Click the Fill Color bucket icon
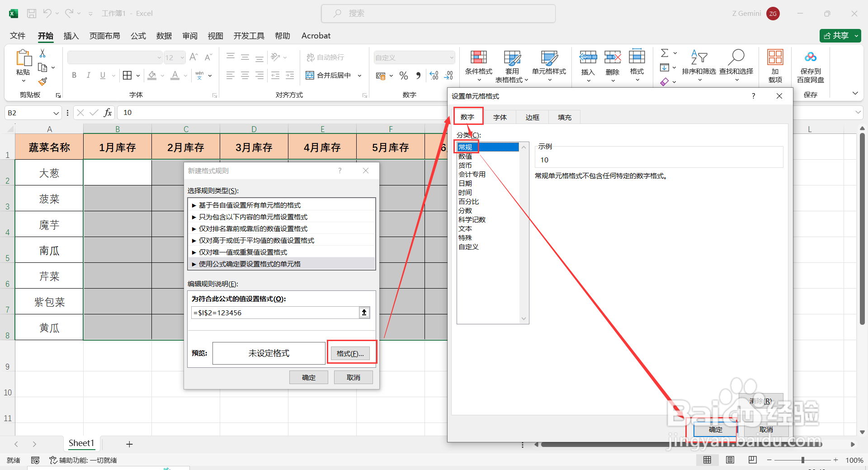Image resolution: width=868 pixels, height=470 pixels. pyautogui.click(x=152, y=75)
